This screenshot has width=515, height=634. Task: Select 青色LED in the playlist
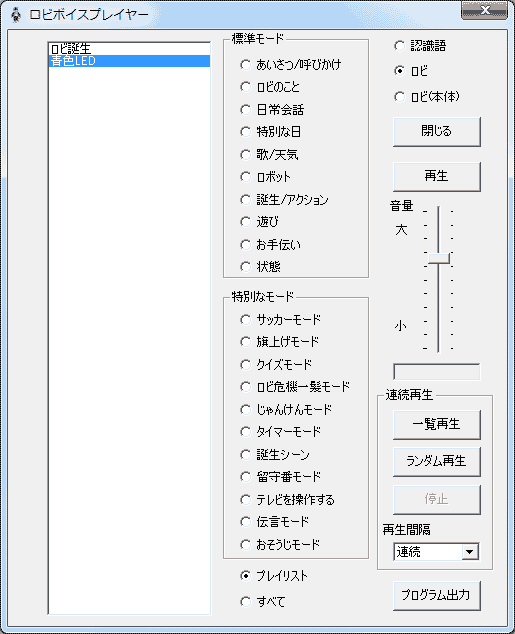click(x=129, y=61)
